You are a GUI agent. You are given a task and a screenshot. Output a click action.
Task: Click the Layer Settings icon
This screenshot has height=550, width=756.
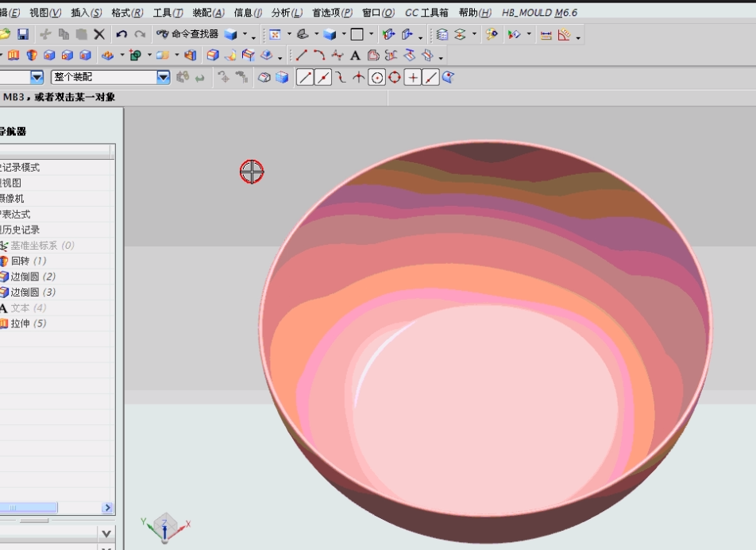[x=442, y=34]
